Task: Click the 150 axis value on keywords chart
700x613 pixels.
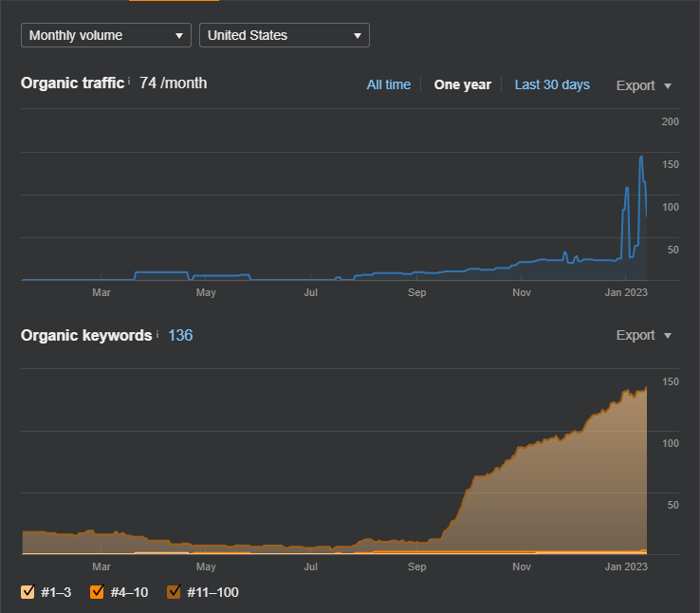Action: tap(670, 381)
